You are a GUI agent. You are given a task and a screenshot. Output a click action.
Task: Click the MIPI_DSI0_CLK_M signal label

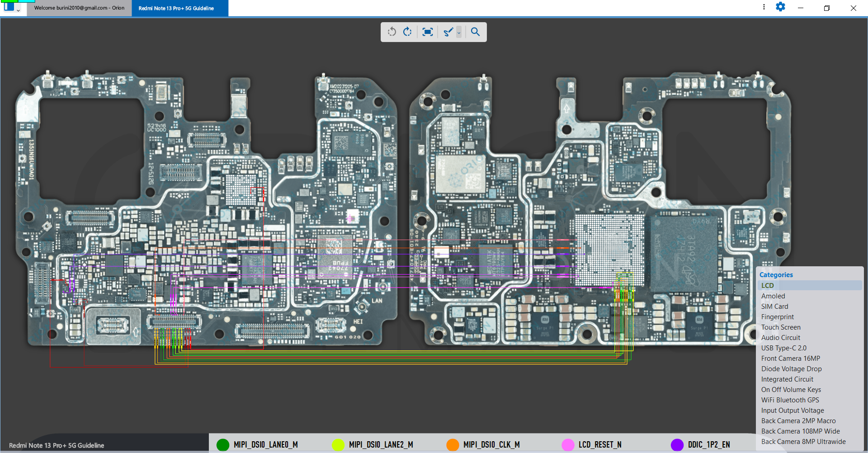click(x=491, y=444)
